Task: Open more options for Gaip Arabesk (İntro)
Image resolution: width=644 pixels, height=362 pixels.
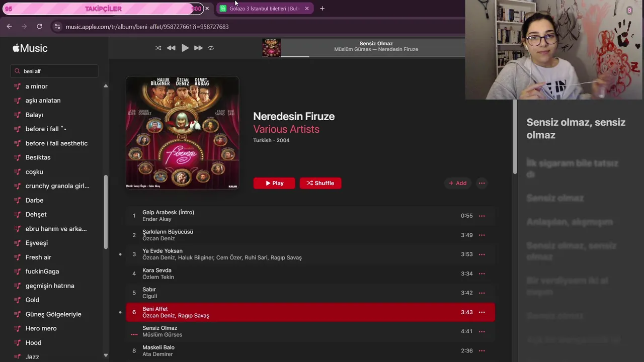Action: [x=481, y=216]
